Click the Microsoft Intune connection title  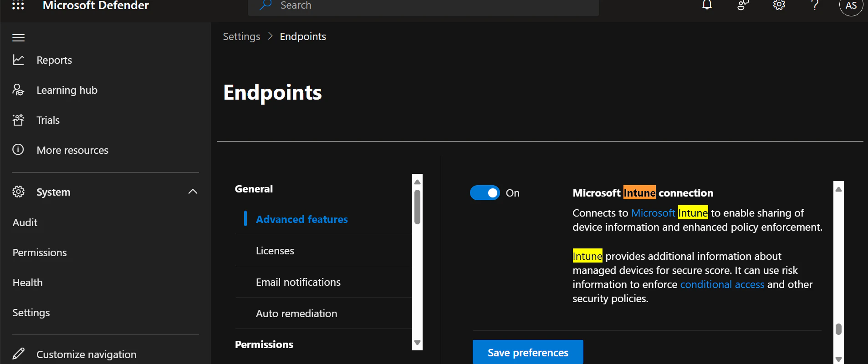pyautogui.click(x=643, y=193)
